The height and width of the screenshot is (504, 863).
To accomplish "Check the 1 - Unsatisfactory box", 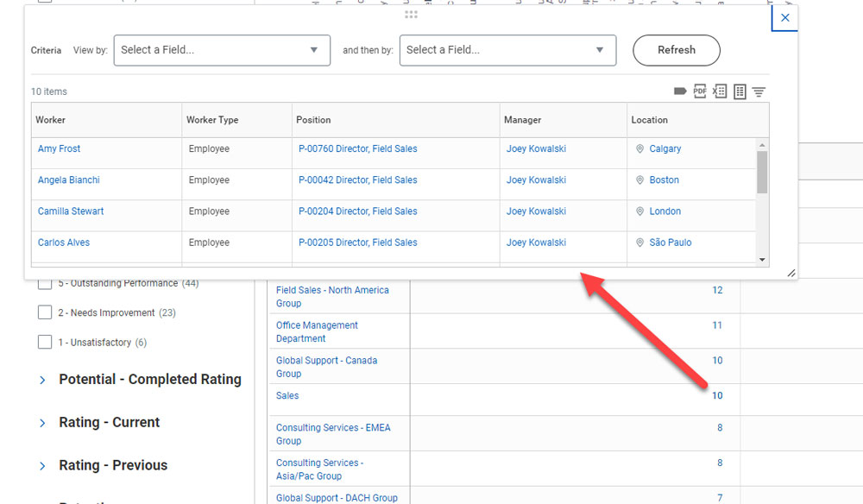I will click(45, 343).
